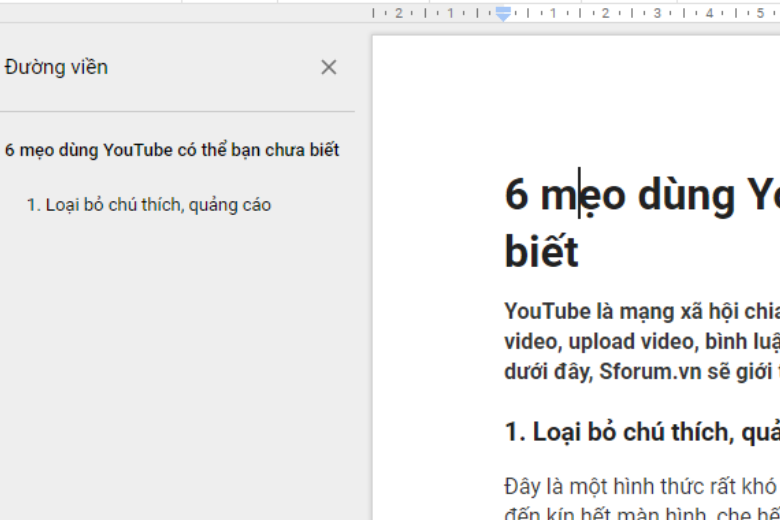Click body line 'Đây là một hình thức'

point(640,487)
